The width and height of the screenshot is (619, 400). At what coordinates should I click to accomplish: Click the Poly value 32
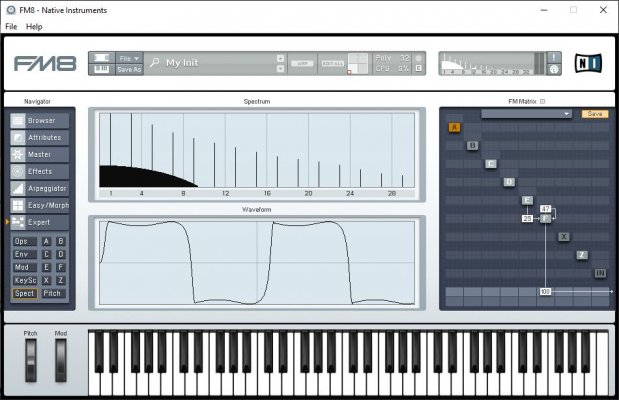(x=404, y=58)
